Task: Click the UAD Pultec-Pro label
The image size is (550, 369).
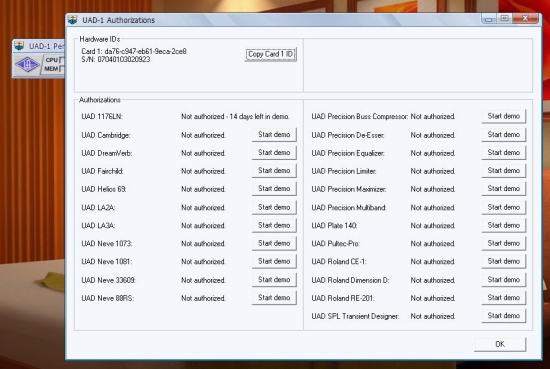Action: (336, 243)
